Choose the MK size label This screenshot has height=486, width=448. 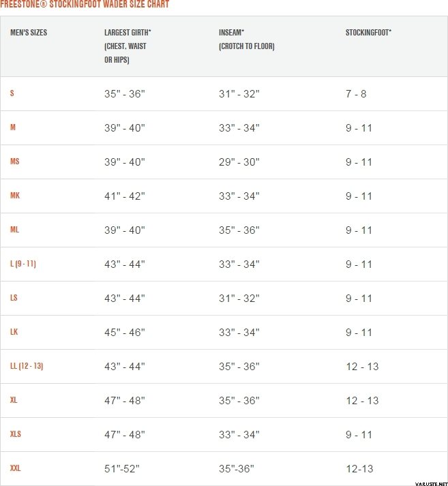coord(15,196)
